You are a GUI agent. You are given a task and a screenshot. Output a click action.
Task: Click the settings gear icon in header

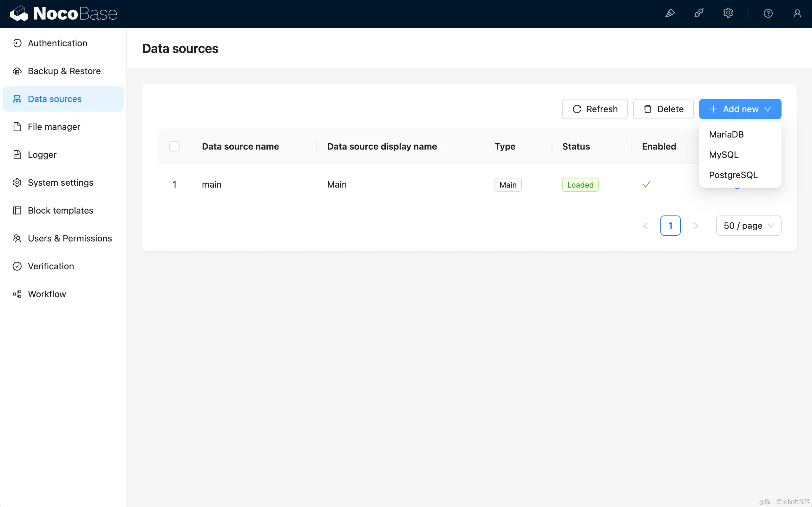click(x=728, y=13)
